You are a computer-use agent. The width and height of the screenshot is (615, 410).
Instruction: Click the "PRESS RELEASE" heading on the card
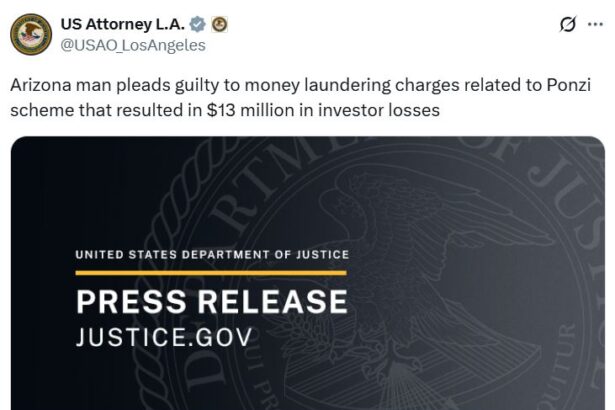211,301
